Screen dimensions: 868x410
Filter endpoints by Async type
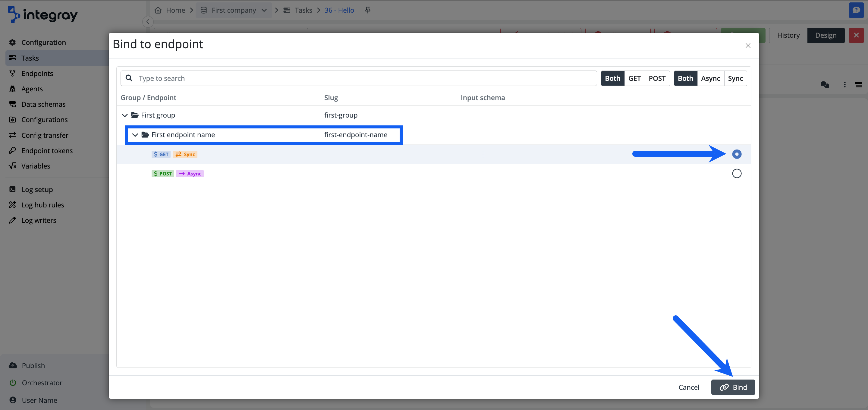(x=711, y=78)
